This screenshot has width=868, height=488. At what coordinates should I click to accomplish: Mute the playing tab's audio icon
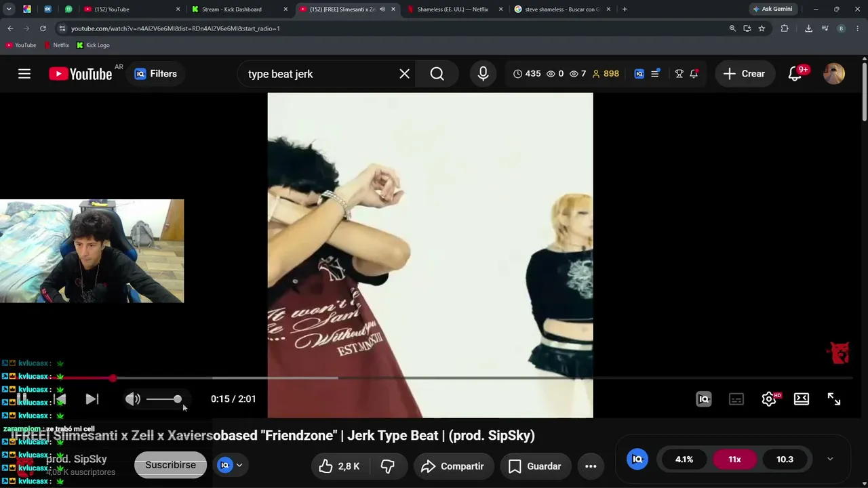[382, 9]
